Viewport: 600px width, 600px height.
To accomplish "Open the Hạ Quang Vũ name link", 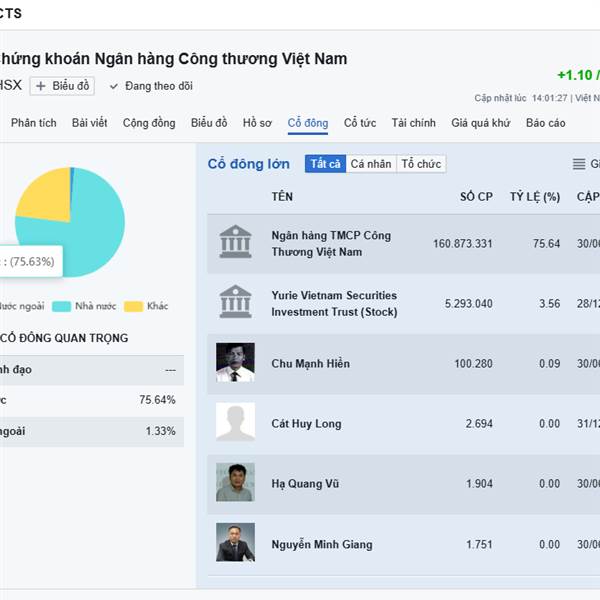I will pos(305,484).
